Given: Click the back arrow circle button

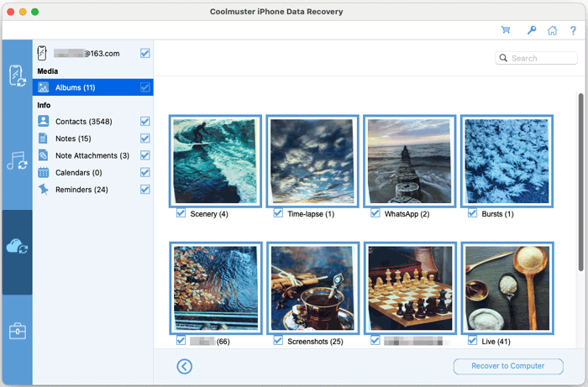Looking at the screenshot, I should point(185,366).
